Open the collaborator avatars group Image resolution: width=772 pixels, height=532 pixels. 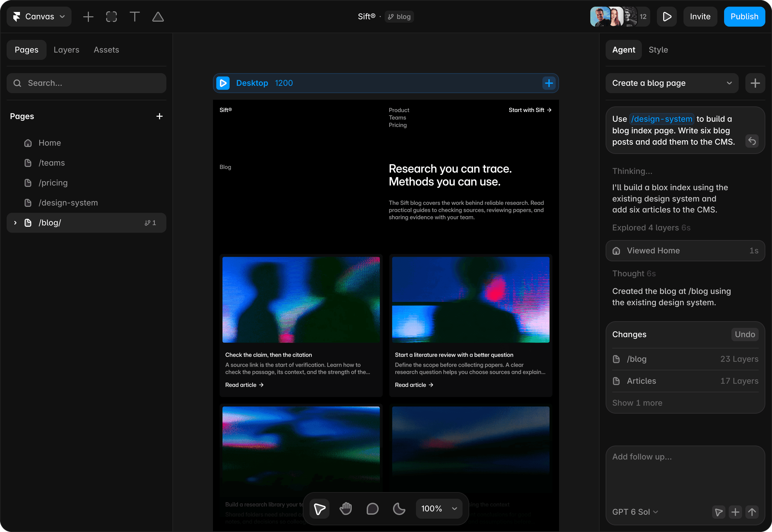click(620, 17)
